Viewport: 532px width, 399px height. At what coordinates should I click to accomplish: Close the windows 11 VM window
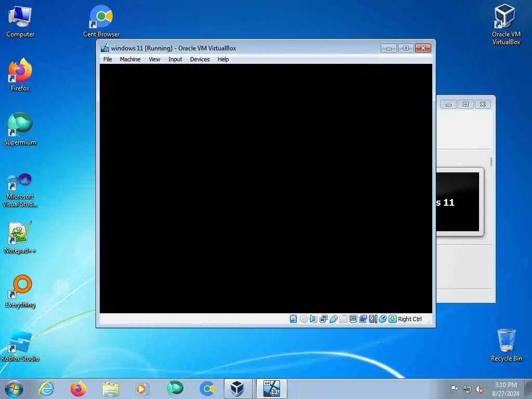[x=423, y=48]
